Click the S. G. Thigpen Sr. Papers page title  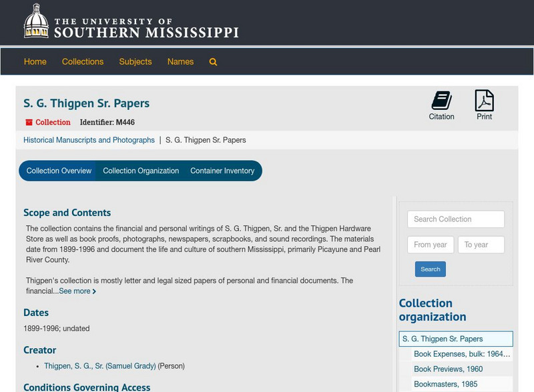tap(86, 103)
